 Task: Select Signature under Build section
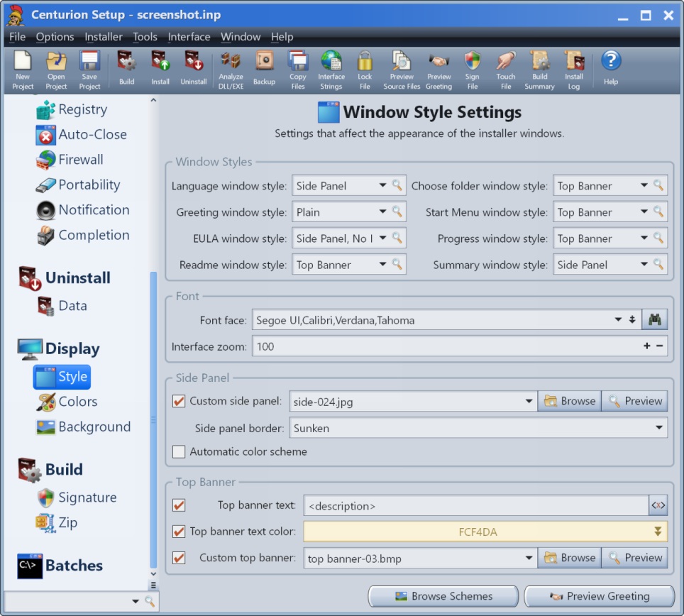77,497
